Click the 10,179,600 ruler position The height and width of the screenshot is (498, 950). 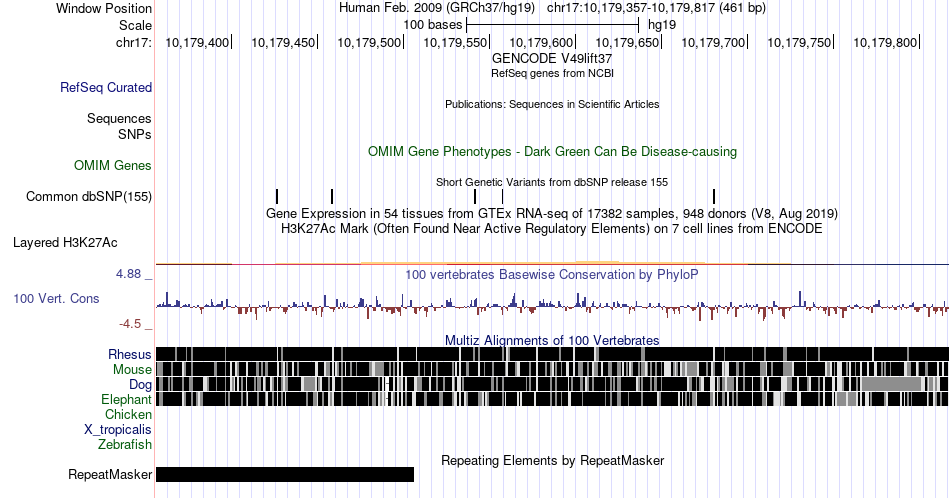pyautogui.click(x=541, y=42)
